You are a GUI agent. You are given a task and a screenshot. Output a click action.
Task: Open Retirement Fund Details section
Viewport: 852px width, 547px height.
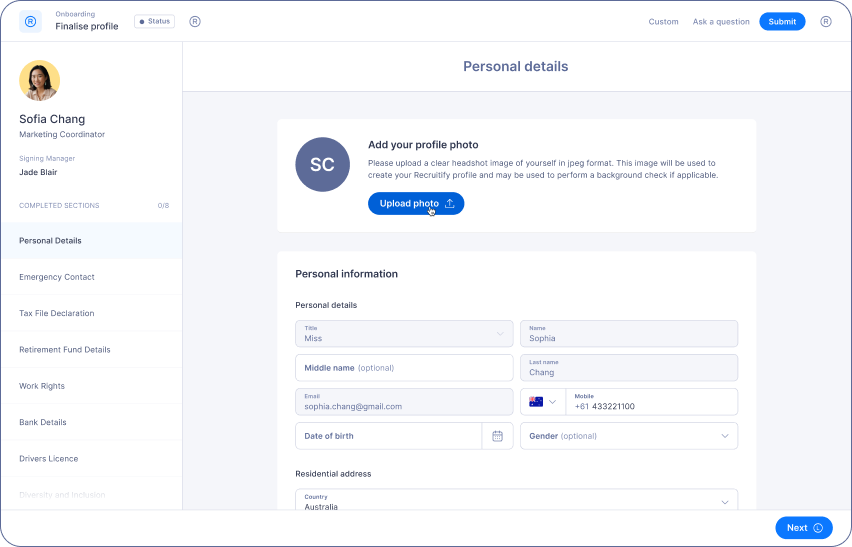[x=91, y=350]
